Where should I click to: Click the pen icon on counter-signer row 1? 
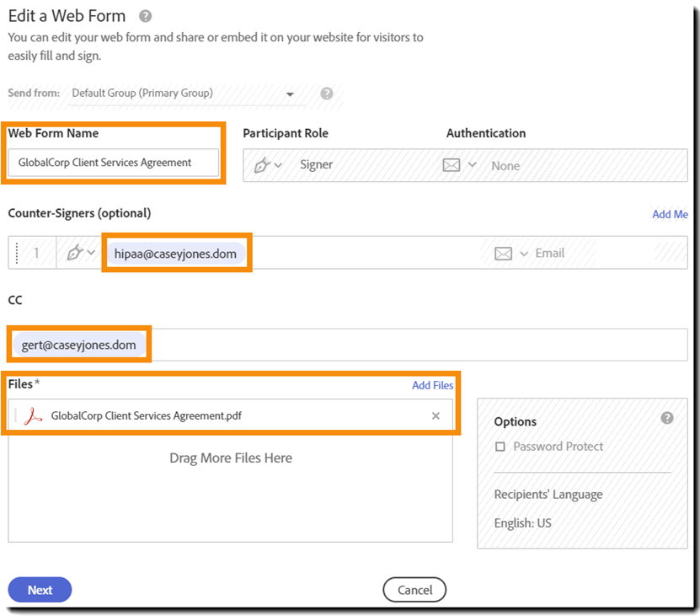click(x=73, y=253)
